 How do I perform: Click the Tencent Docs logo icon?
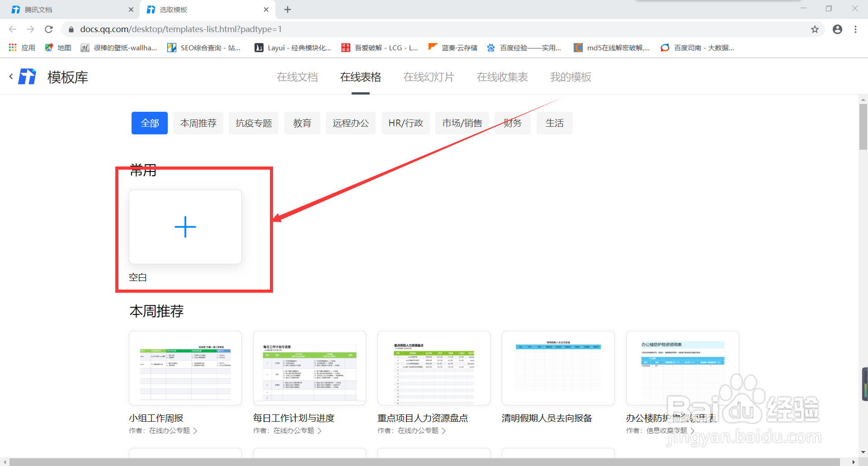point(27,76)
